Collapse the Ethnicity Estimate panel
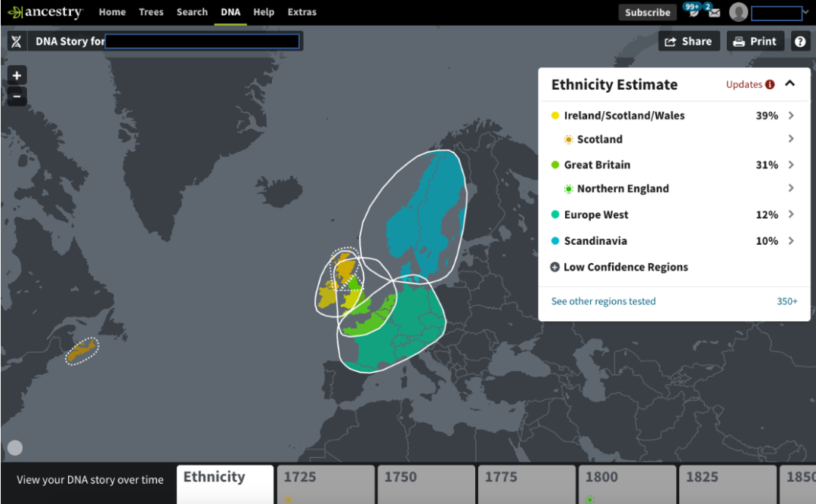The image size is (816, 504). click(x=791, y=84)
